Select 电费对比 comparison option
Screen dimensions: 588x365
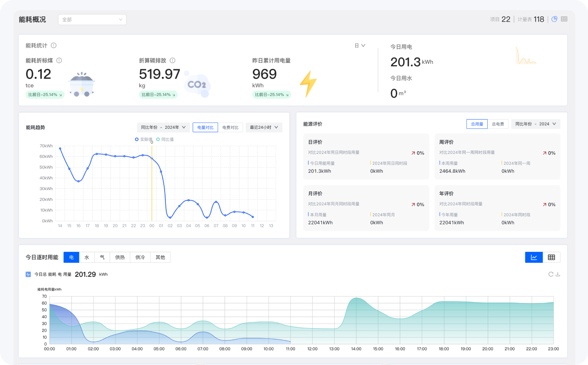pyautogui.click(x=231, y=127)
